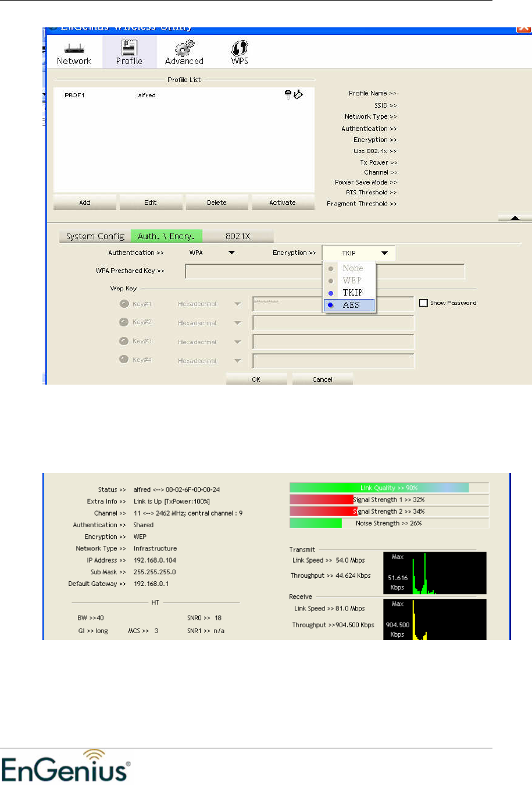Click the key icon in PROF1 row
The width and height of the screenshot is (532, 785).
tap(288, 95)
